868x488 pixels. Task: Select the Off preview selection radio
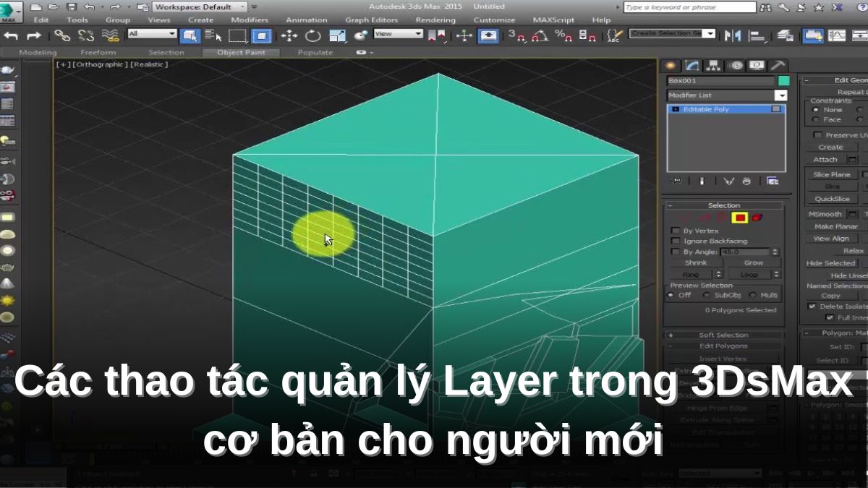tap(671, 295)
